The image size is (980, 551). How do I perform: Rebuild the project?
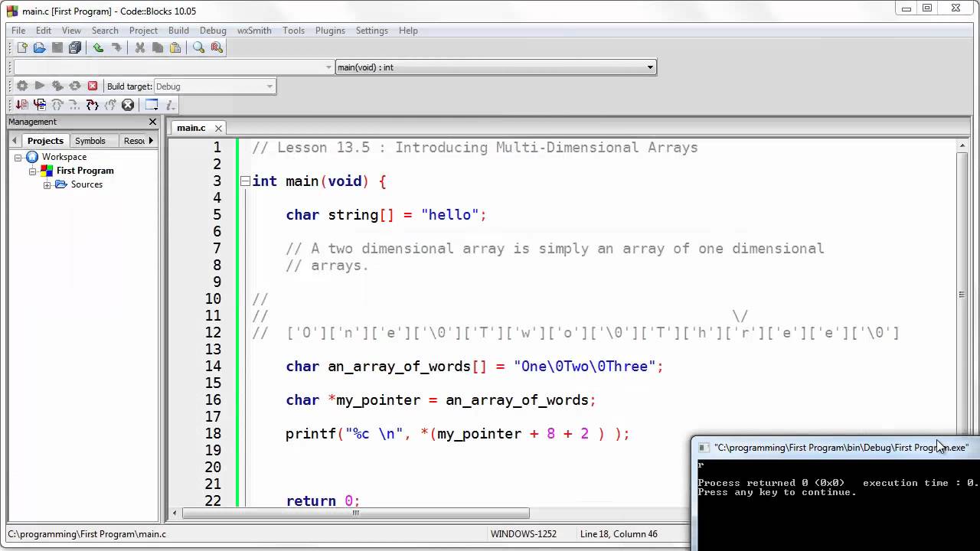tap(75, 86)
